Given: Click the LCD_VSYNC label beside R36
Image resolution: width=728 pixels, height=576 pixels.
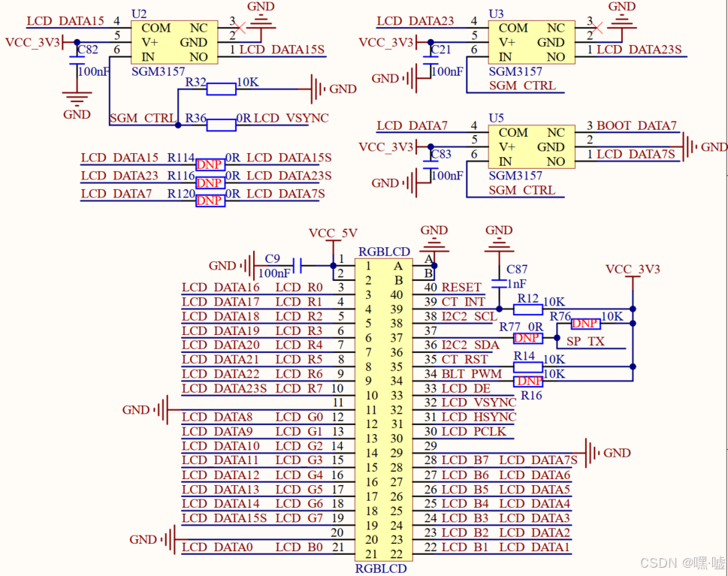Looking at the screenshot, I should (x=291, y=118).
